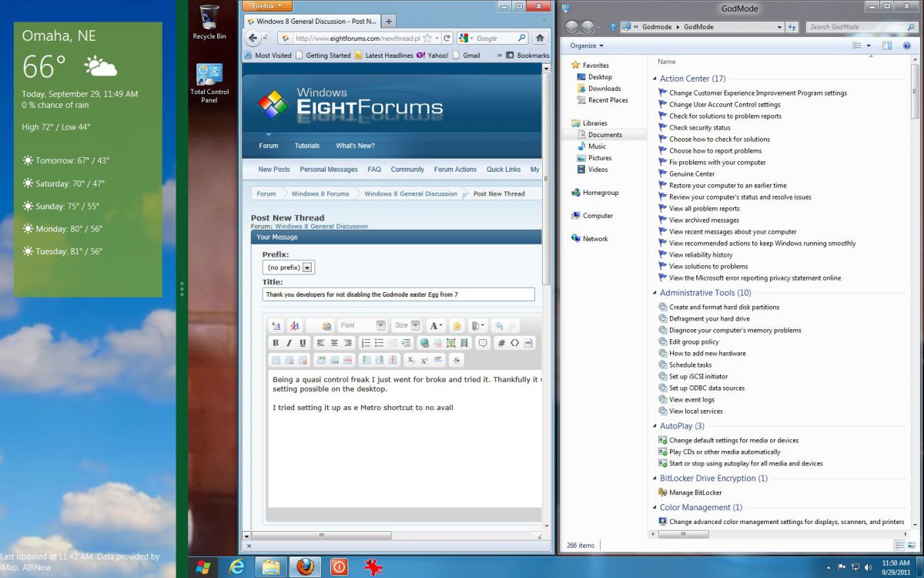Image resolution: width=924 pixels, height=578 pixels.
Task: Toggle underline formatting in the editor
Action: (303, 343)
